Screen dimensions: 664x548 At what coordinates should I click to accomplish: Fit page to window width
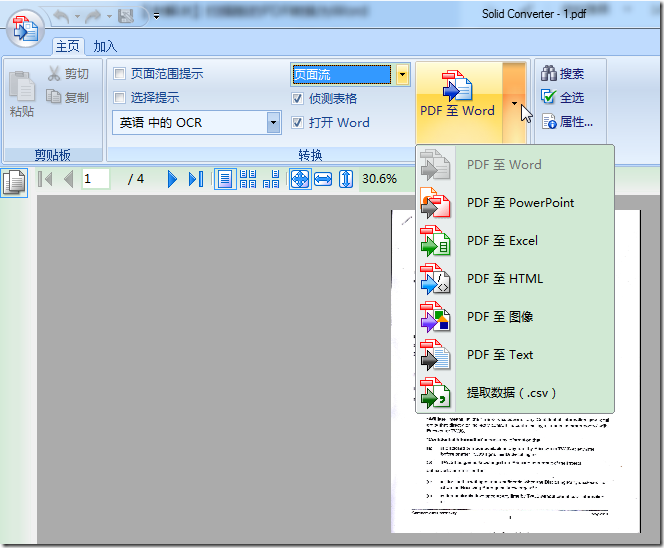point(323,179)
